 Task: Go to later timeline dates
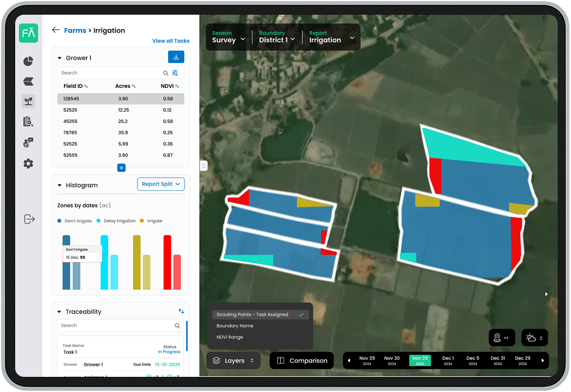point(543,360)
